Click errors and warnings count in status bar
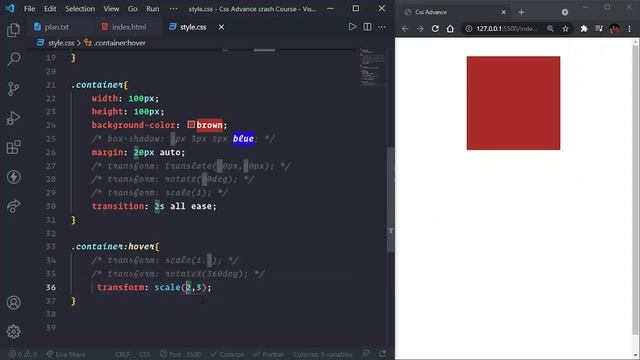The height and width of the screenshot is (360, 640). coord(23,354)
